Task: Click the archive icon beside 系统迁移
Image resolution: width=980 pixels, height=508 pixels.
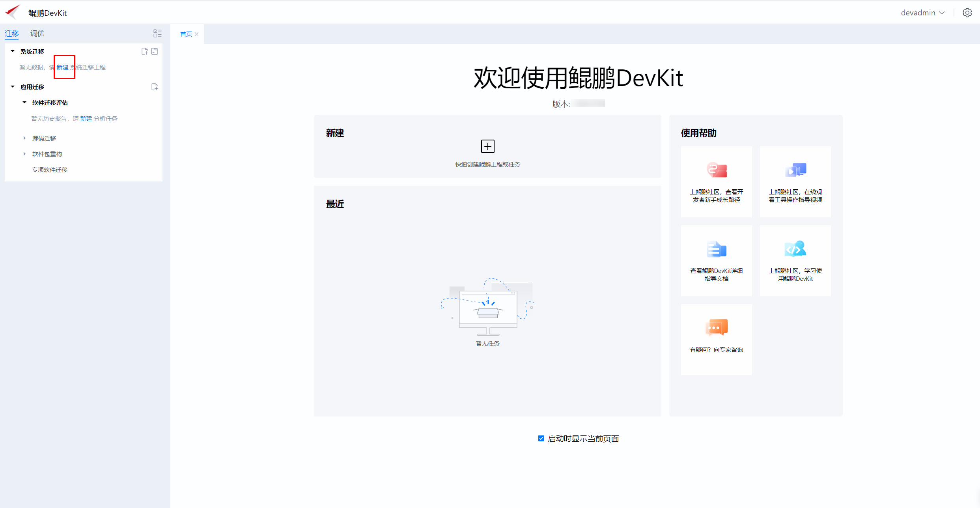Action: (x=155, y=51)
